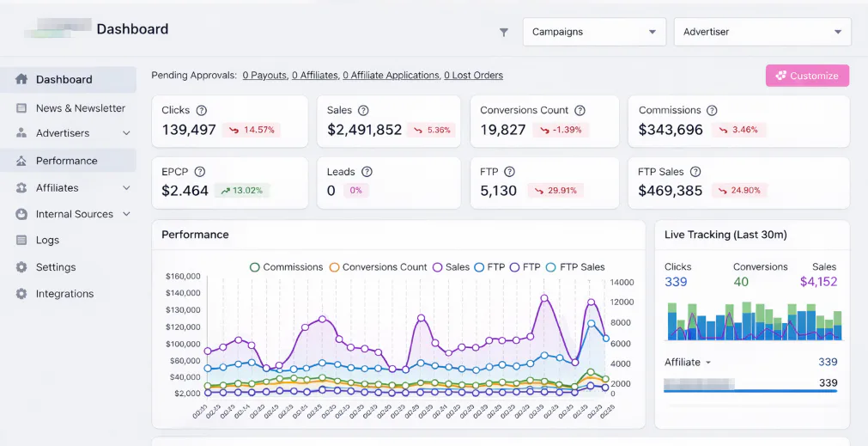Click the News & Newsletter icon
Screen dimensions: 868x446
coord(21,108)
